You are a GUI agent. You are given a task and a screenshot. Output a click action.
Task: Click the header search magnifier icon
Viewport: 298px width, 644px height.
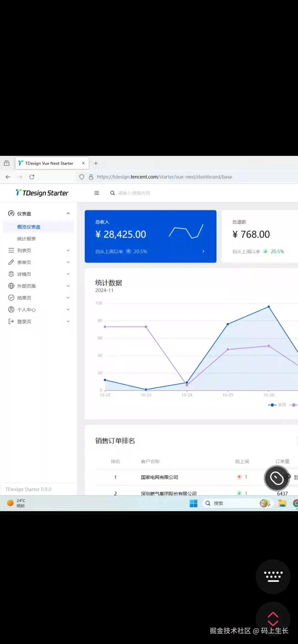(113, 193)
